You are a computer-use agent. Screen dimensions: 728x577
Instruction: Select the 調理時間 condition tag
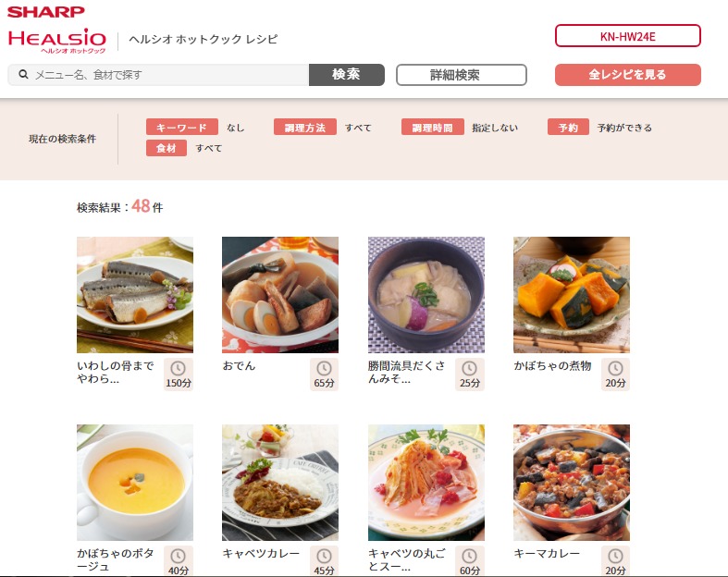432,128
